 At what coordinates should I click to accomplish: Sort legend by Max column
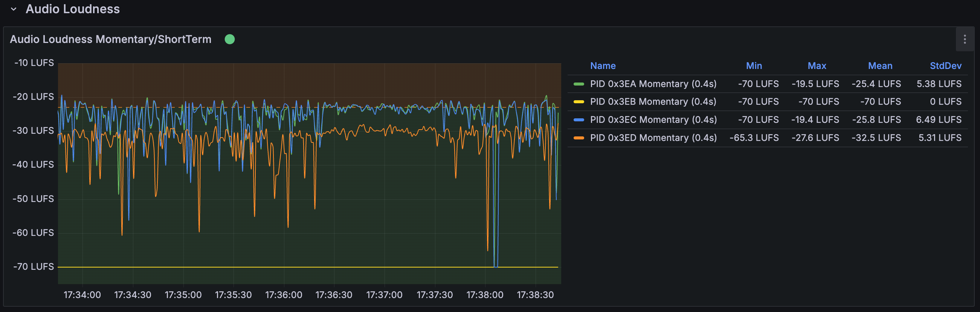tap(817, 66)
